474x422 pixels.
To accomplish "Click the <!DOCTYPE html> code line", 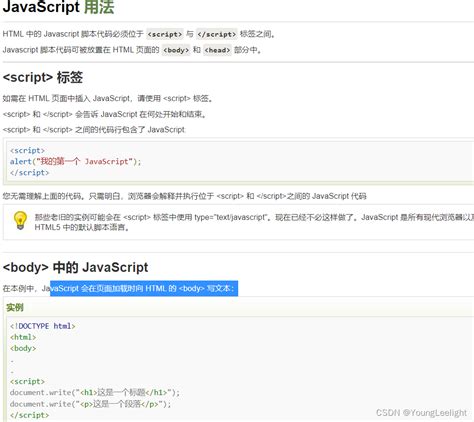I will coord(42,326).
